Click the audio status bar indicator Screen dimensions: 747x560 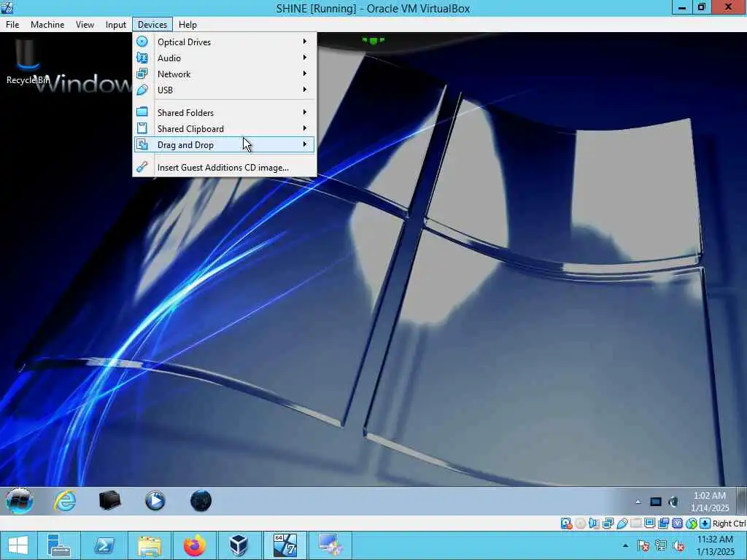pos(594,524)
